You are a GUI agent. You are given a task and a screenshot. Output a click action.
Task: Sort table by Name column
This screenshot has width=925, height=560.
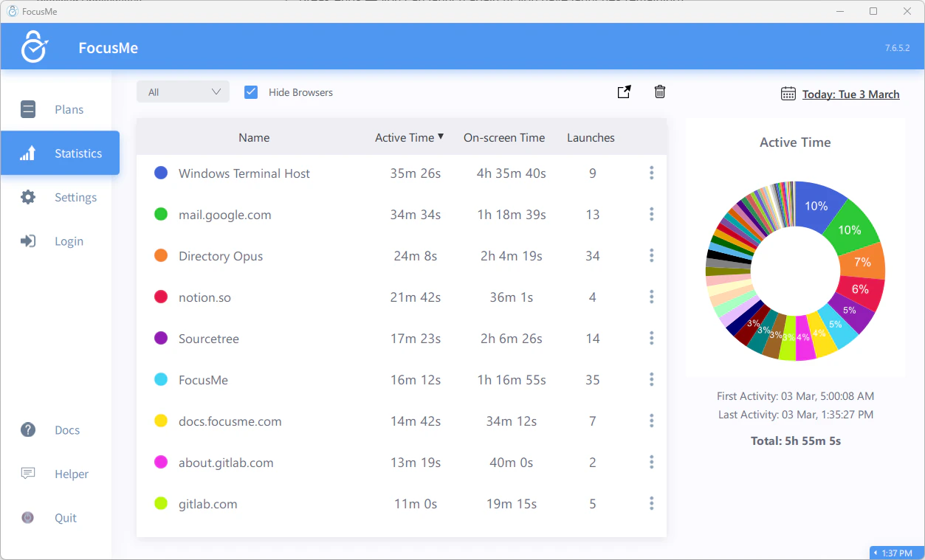[x=254, y=137]
